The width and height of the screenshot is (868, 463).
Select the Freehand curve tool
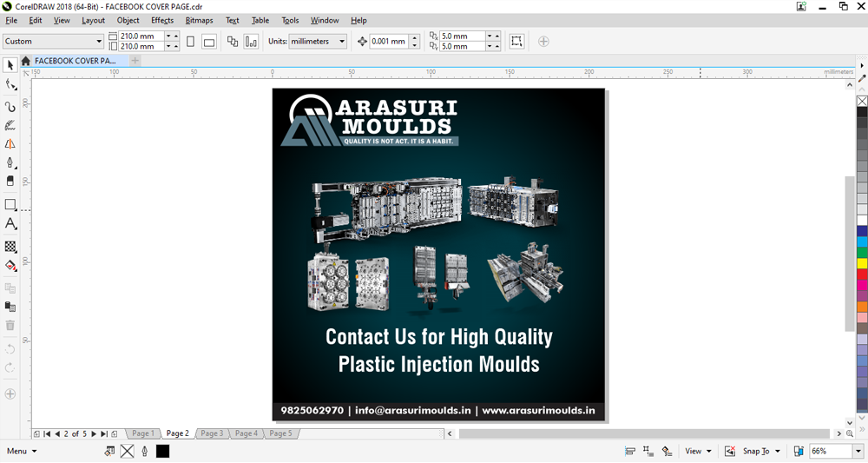[10, 106]
